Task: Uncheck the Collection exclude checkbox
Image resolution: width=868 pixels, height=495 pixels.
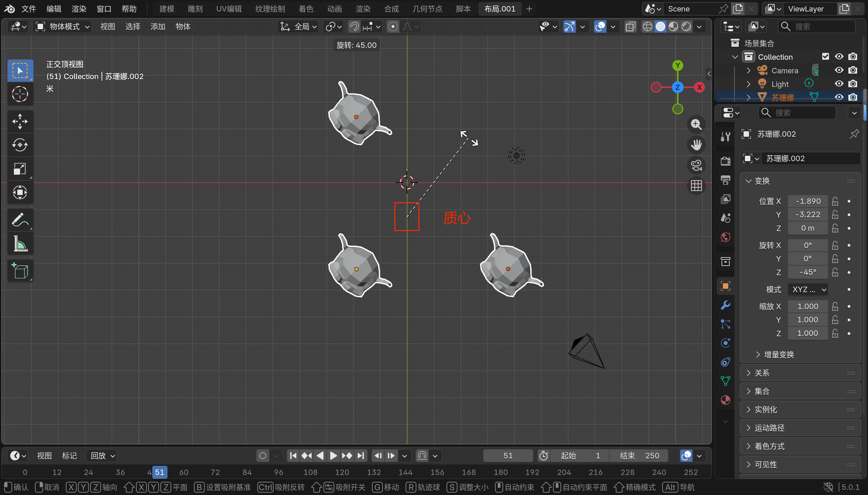Action: (x=825, y=57)
